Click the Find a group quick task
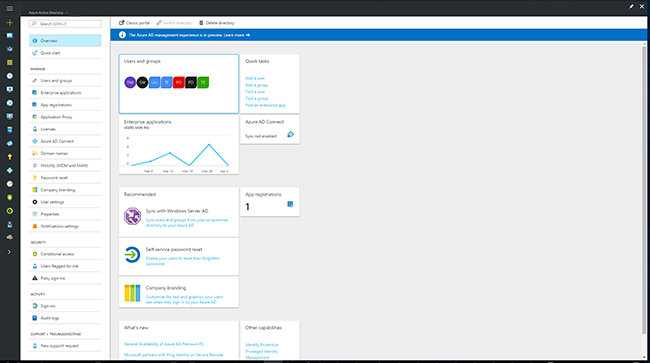This screenshot has width=650, height=363. pos(257,98)
